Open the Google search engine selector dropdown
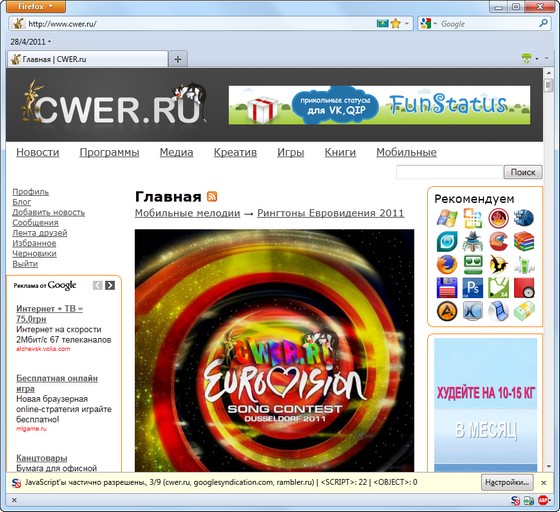This screenshot has height=512, width=560. 428,24
